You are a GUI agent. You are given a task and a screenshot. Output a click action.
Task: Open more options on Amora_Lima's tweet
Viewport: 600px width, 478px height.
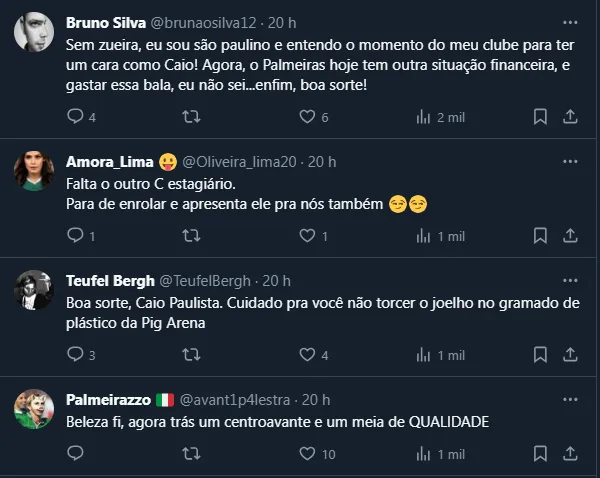point(569,161)
